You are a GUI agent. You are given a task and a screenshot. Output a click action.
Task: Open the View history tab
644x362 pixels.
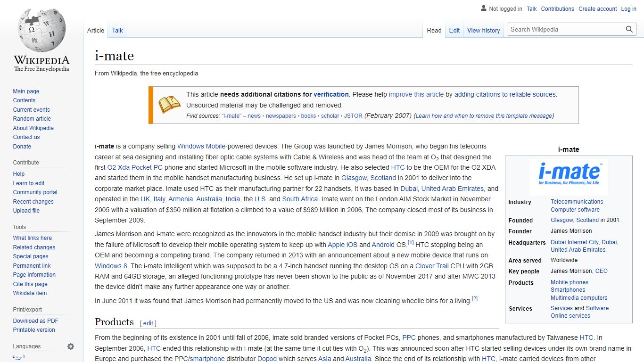click(x=484, y=30)
